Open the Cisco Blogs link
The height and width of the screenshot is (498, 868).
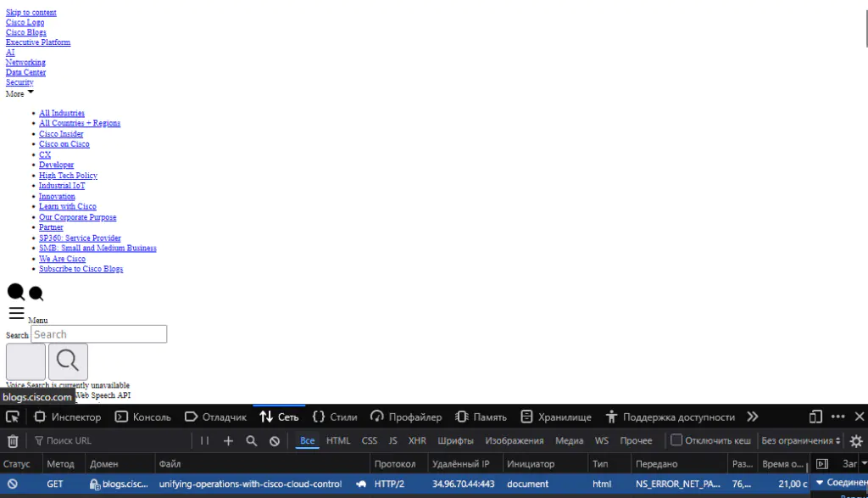pyautogui.click(x=26, y=32)
